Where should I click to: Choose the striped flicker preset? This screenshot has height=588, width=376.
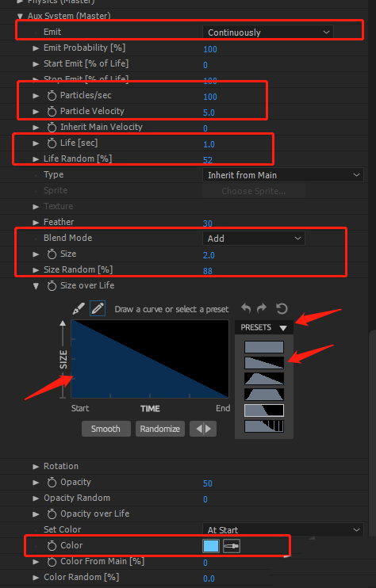click(x=264, y=426)
